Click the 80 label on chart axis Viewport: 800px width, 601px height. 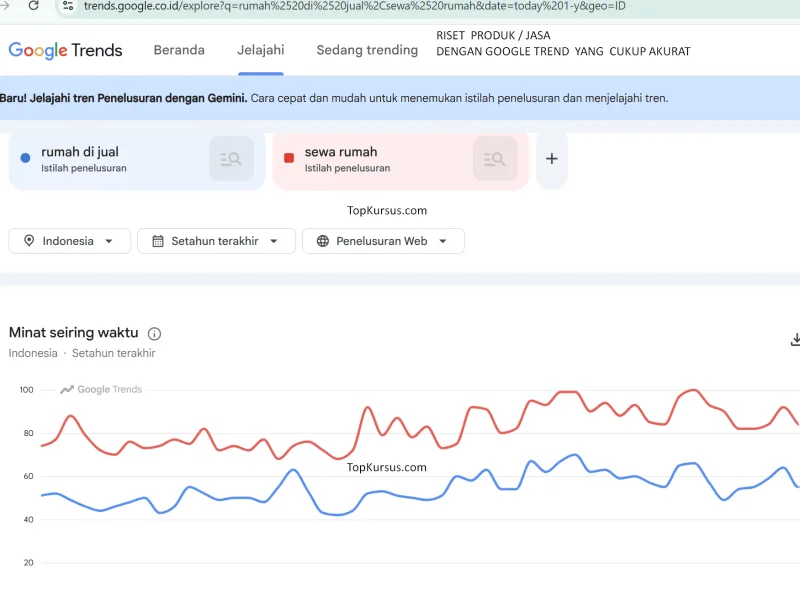point(29,433)
